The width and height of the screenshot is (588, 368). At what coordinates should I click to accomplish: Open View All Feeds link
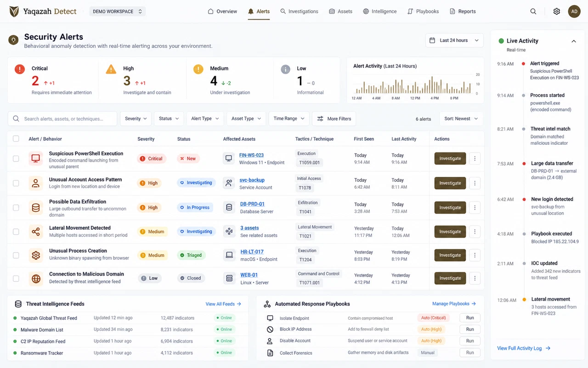pyautogui.click(x=223, y=304)
